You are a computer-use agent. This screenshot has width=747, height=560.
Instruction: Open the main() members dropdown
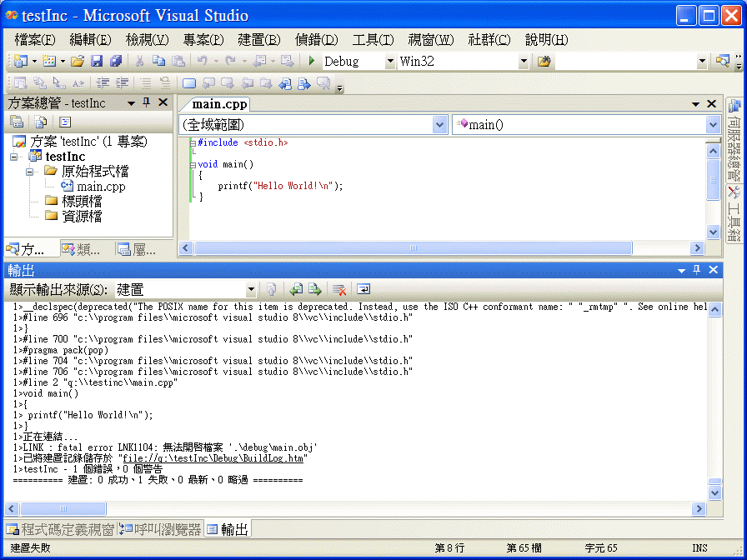coord(713,125)
